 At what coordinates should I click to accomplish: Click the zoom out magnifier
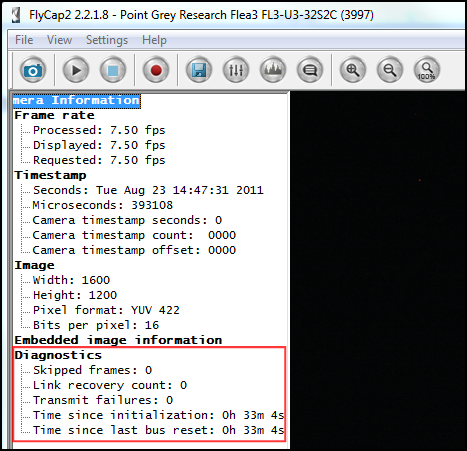coord(390,70)
